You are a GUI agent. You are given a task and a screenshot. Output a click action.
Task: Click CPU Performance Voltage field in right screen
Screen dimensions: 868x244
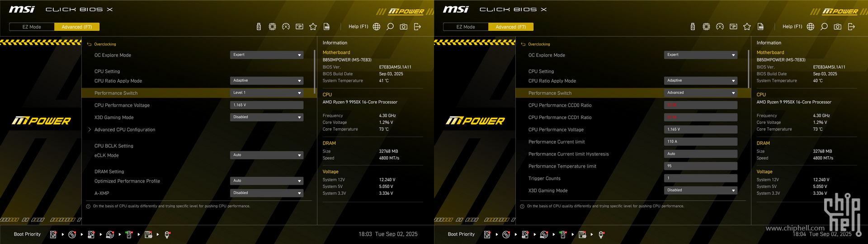tap(701, 129)
